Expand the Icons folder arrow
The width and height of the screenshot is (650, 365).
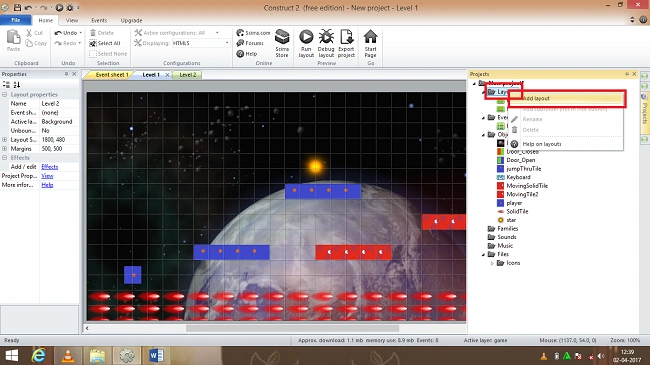pos(492,263)
